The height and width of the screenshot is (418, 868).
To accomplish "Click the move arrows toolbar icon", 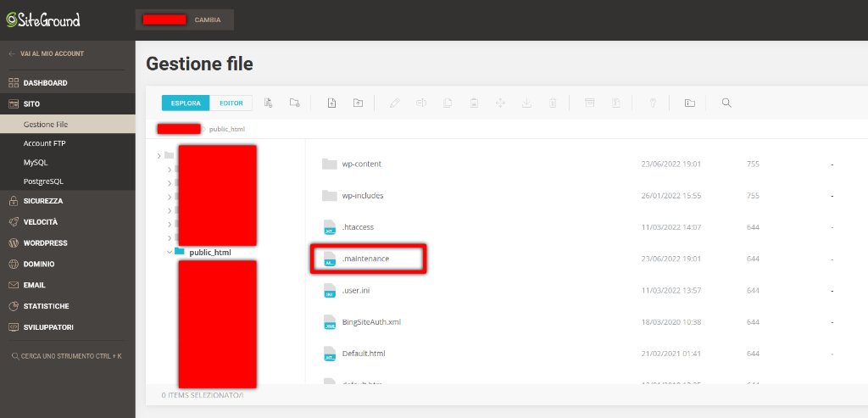I will point(500,103).
